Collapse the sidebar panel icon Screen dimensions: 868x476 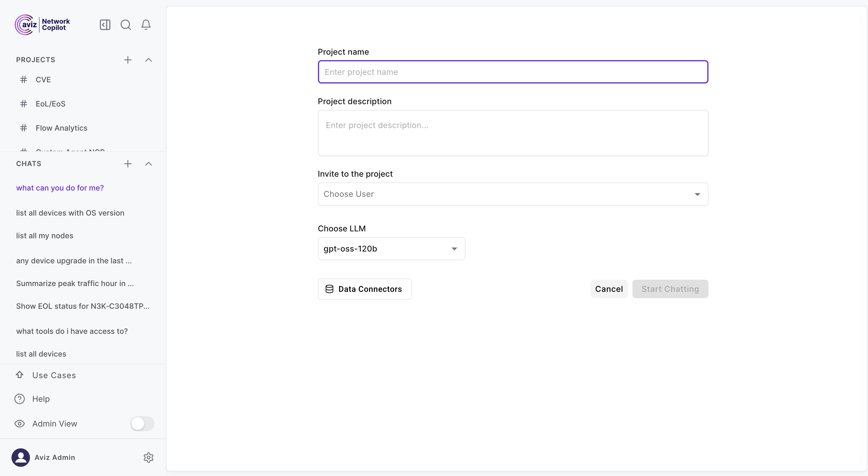click(x=105, y=24)
